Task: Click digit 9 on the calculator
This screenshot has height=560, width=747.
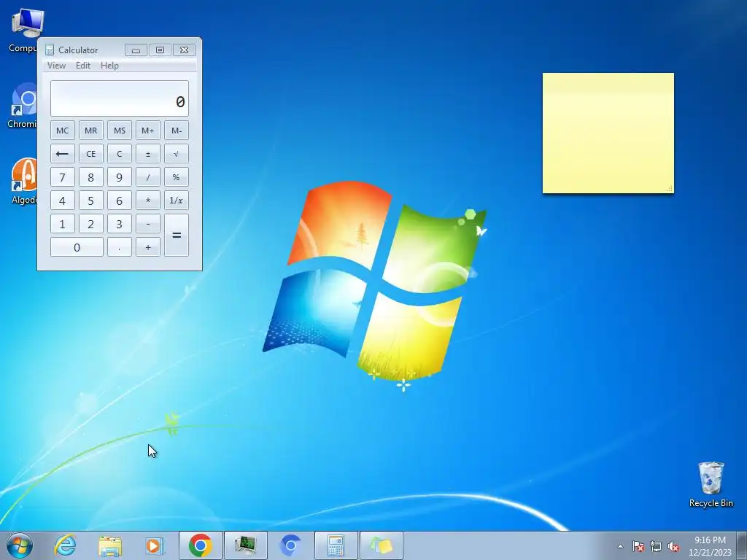Action: tap(119, 177)
